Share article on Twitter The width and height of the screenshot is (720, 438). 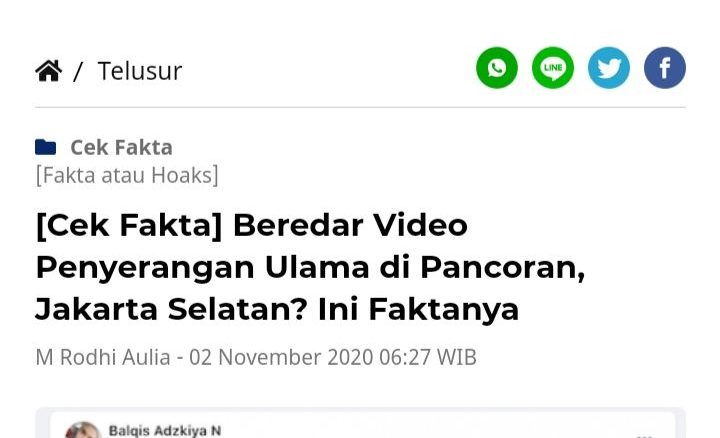(x=609, y=68)
